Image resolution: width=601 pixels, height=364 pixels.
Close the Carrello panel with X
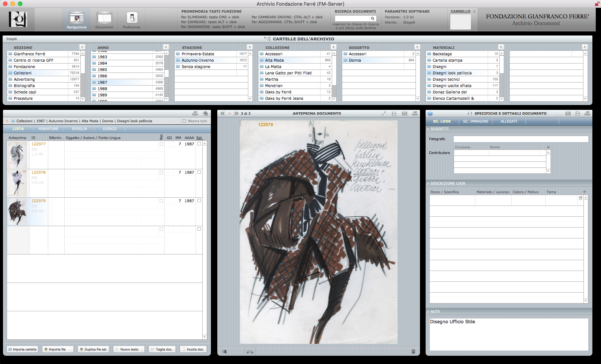coord(474,12)
